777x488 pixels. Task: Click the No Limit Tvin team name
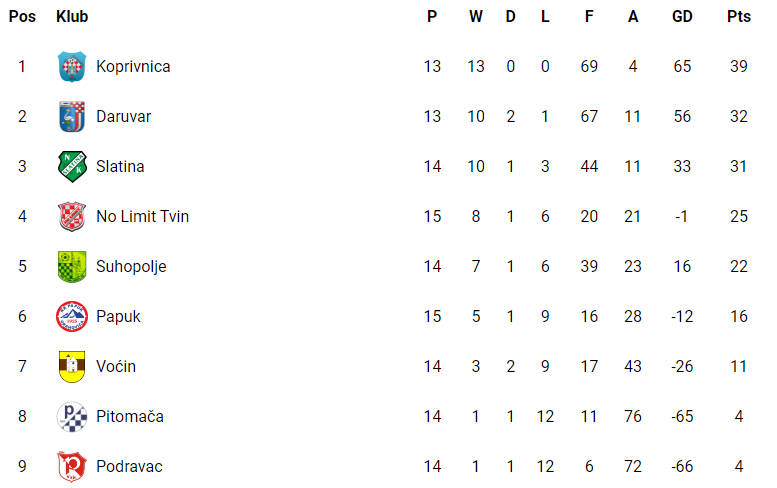point(142,217)
